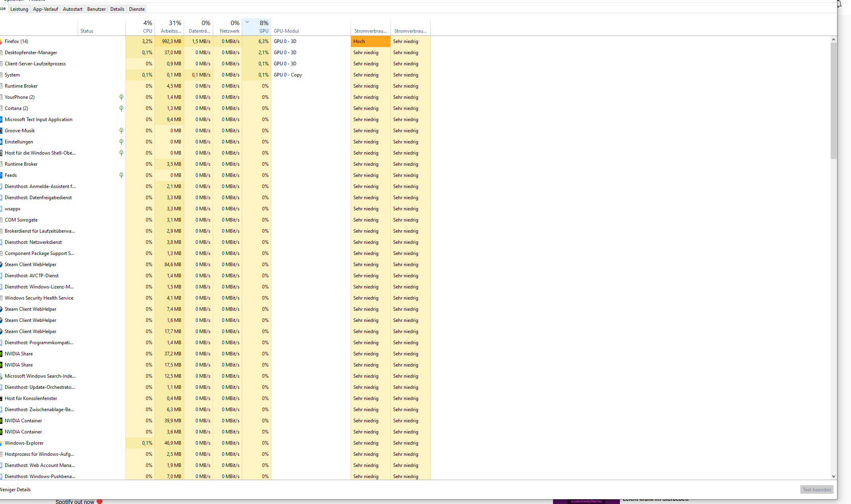Click the Task beenden button
Screen dimensions: 851x504
816,489
